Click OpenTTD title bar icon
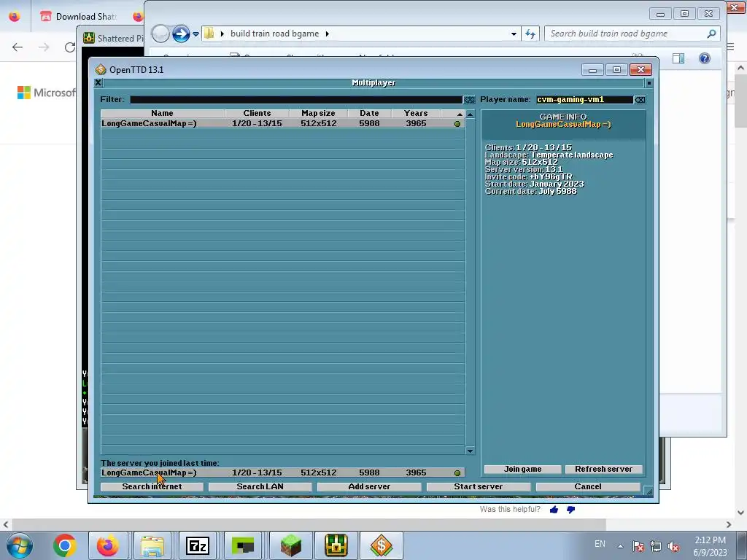 101,69
